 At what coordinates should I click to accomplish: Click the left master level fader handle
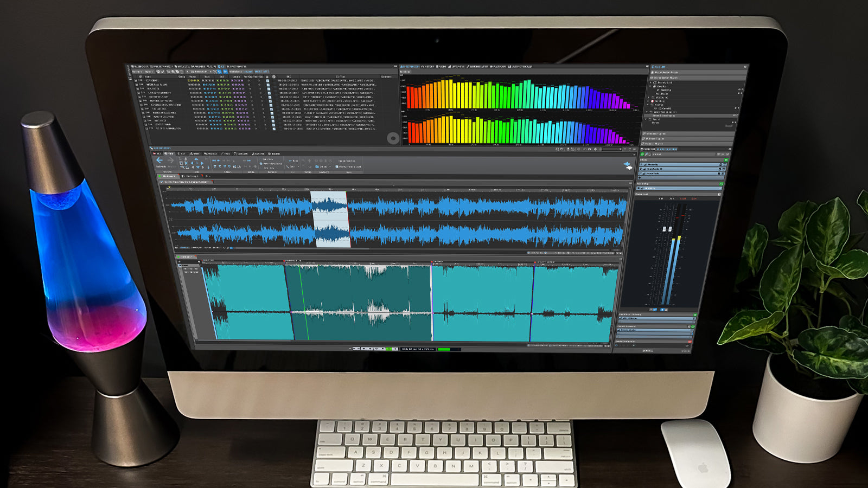[x=664, y=230]
